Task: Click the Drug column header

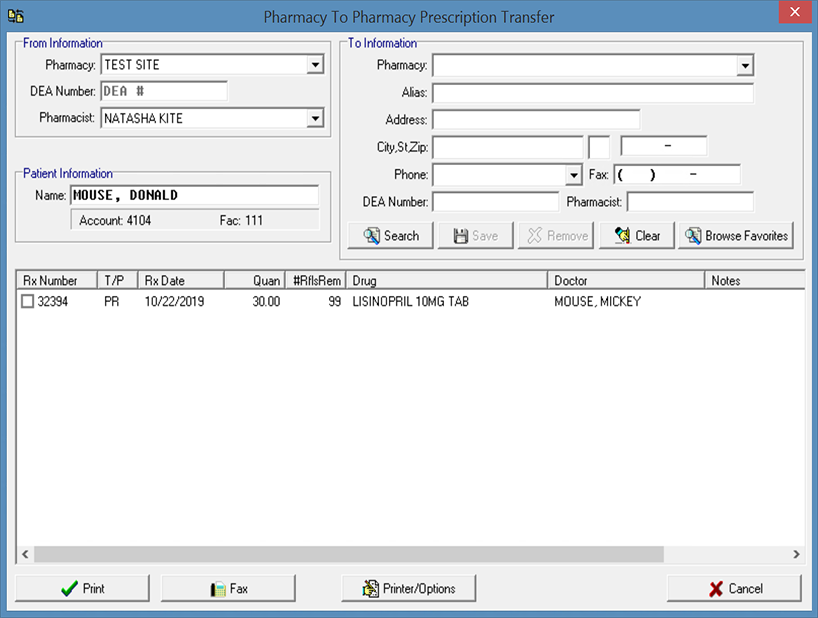Action: point(446,281)
